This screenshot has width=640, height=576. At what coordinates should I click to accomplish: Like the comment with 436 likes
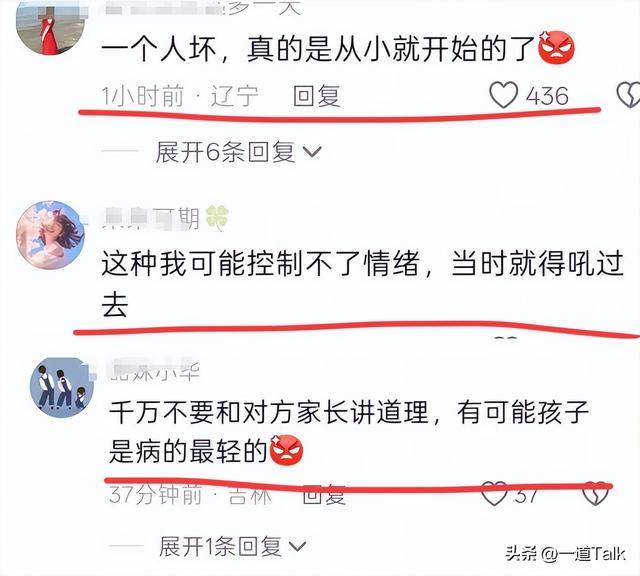pyautogui.click(x=503, y=95)
